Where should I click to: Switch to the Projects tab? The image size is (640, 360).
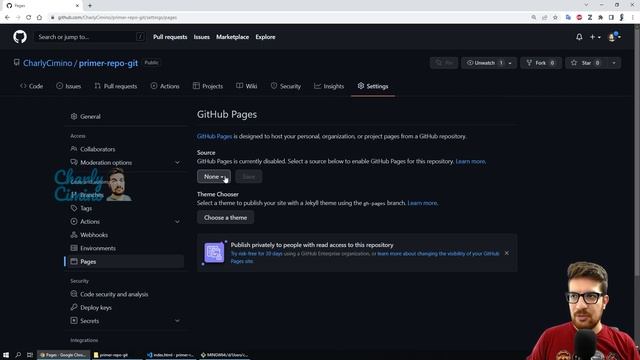208,86
